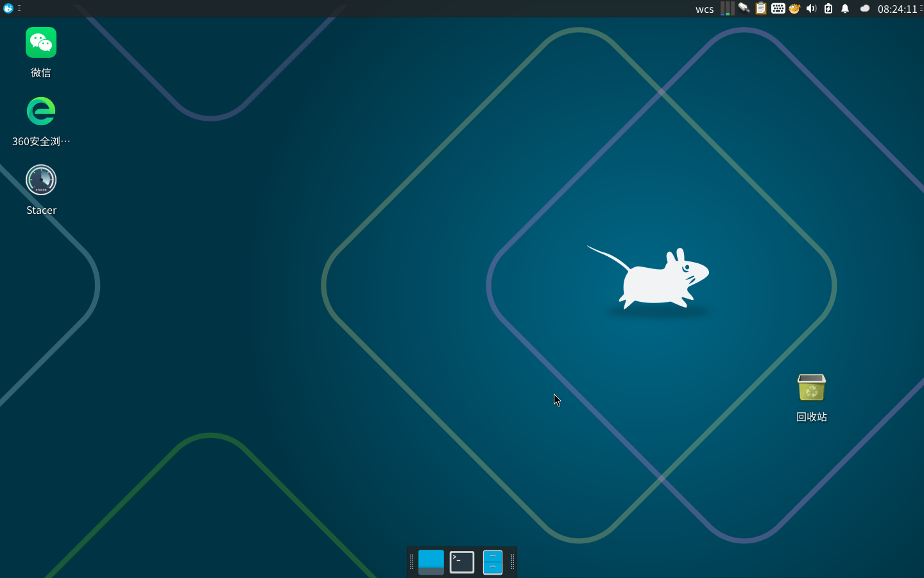
Task: Open the clipboard manager tray icon
Action: tap(760, 8)
